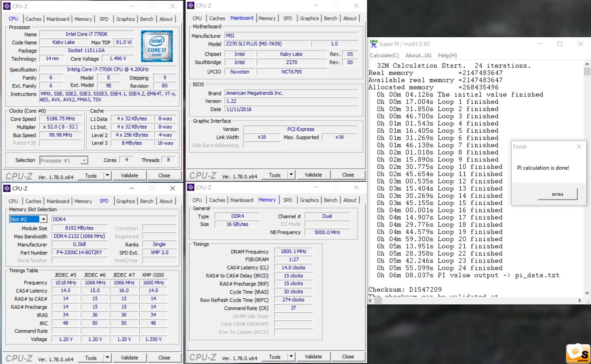Click the Max Bandwidth value DDR4-2132 (1066 MHz)
The image size is (591, 364).
tap(79, 236)
